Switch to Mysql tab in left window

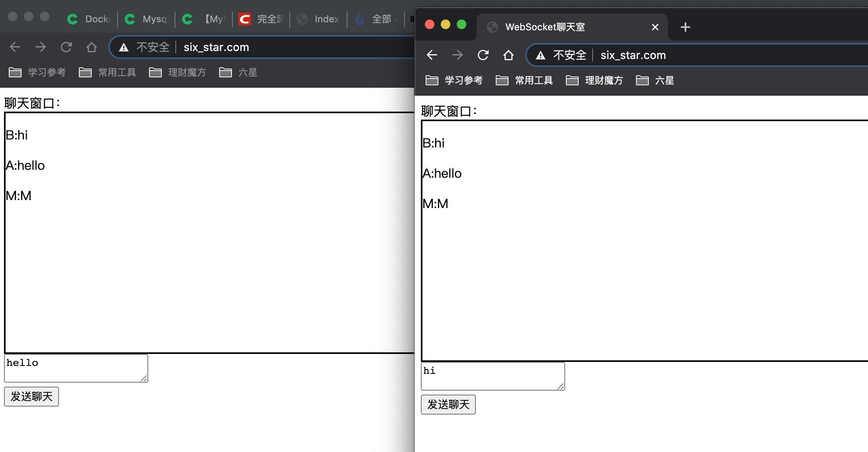[x=147, y=19]
